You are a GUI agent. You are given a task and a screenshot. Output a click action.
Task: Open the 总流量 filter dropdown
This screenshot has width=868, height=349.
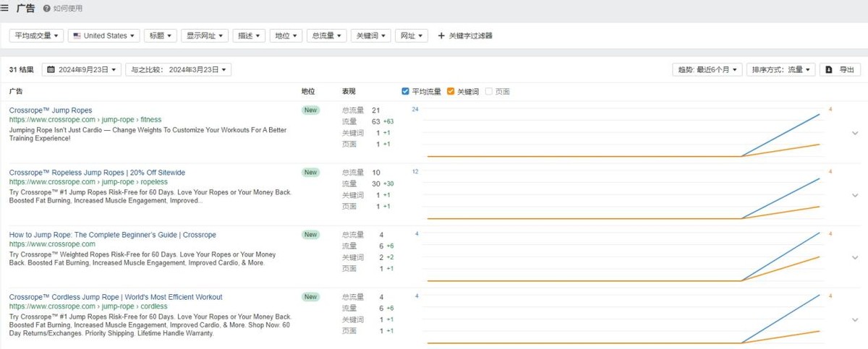coord(327,35)
